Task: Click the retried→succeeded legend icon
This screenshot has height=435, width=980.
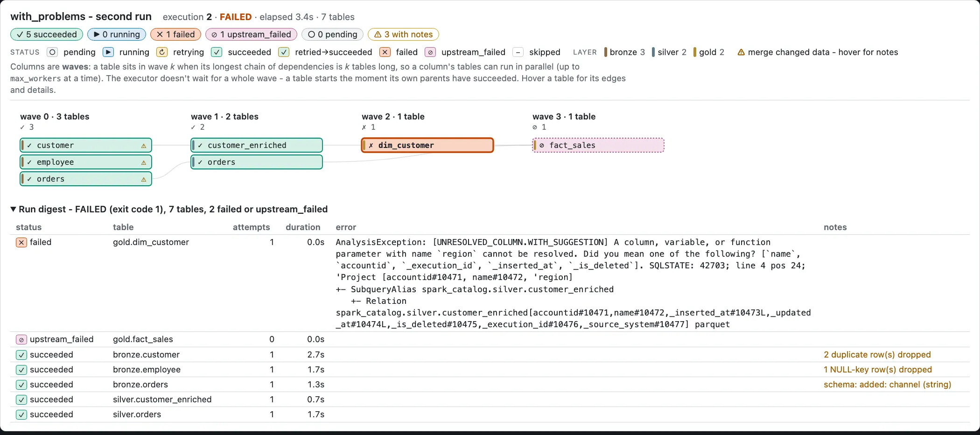Action: click(284, 52)
